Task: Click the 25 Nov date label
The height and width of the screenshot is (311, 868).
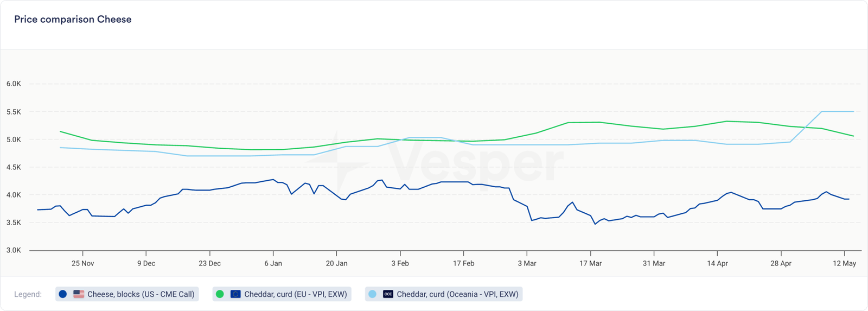Action: tap(82, 263)
